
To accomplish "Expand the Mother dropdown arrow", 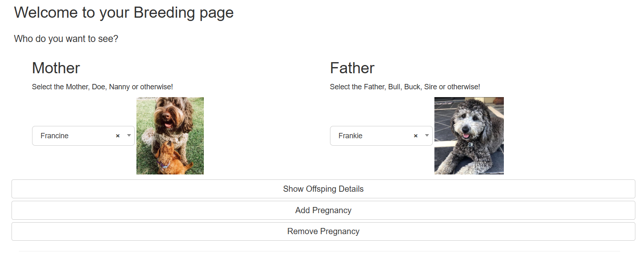I will 129,135.
